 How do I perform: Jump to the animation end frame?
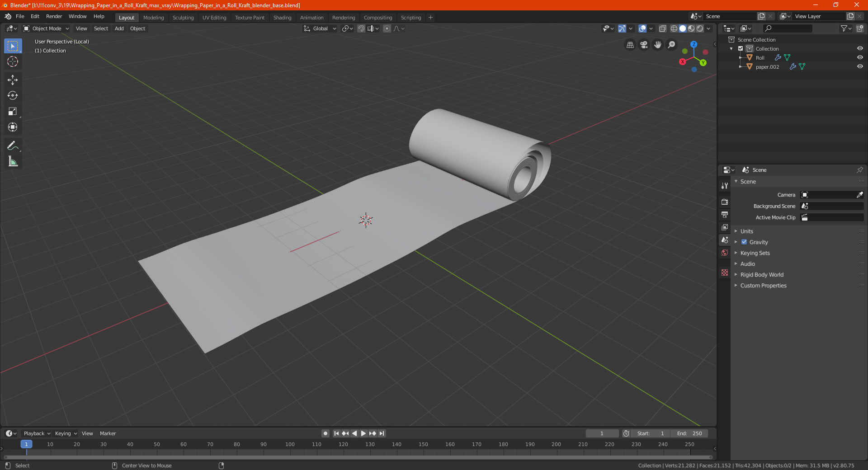click(382, 433)
